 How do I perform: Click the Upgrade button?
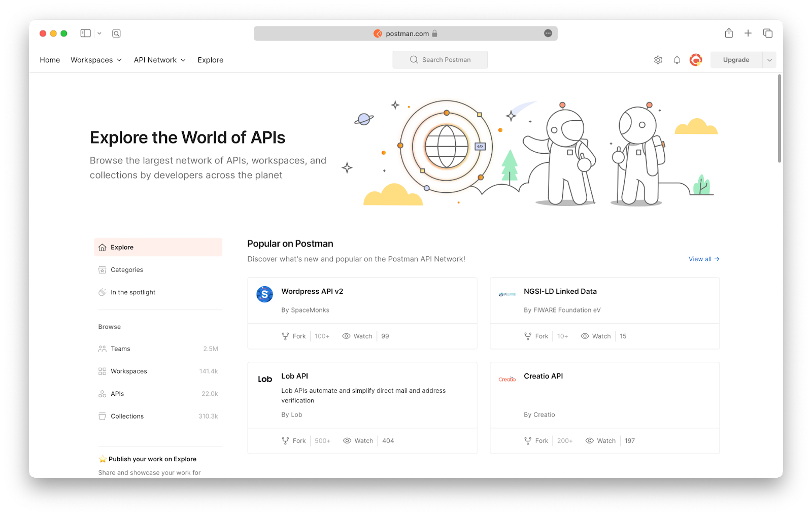pyautogui.click(x=736, y=60)
